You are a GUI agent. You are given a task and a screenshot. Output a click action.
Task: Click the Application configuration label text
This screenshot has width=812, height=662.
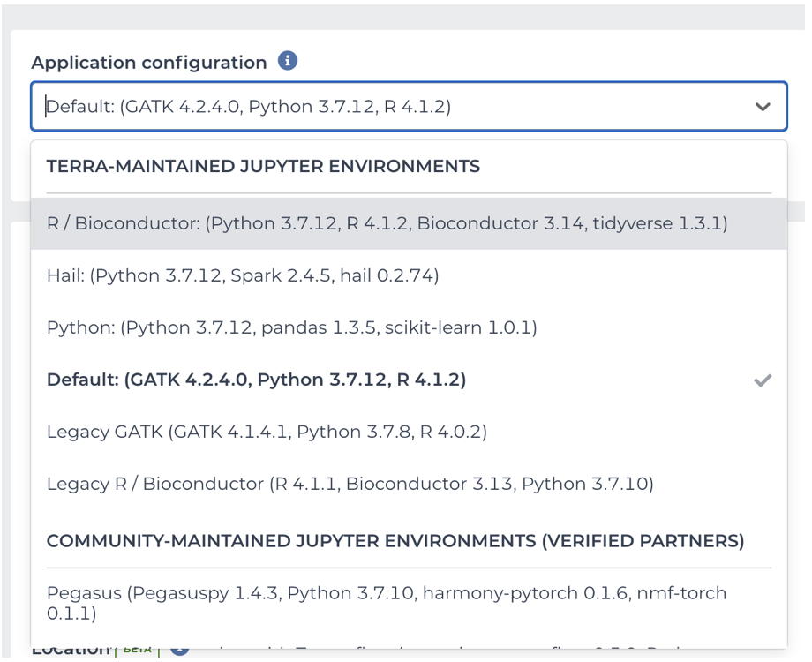(x=148, y=63)
